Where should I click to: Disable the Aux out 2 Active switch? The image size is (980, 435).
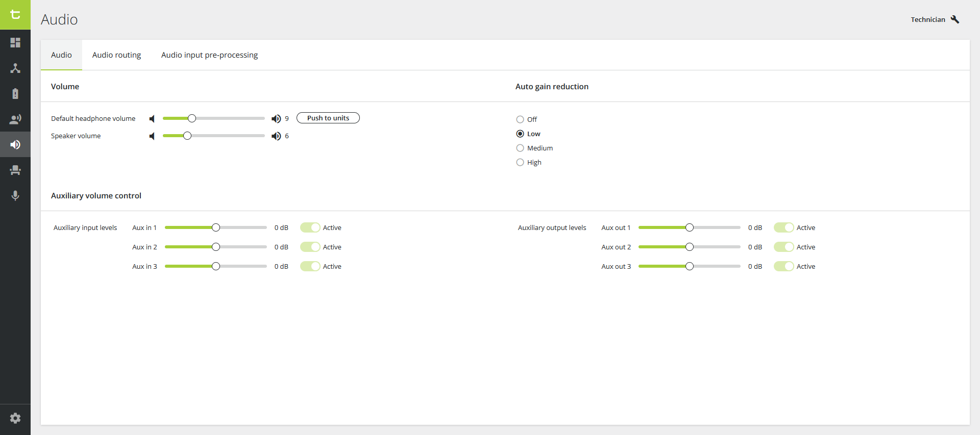783,247
